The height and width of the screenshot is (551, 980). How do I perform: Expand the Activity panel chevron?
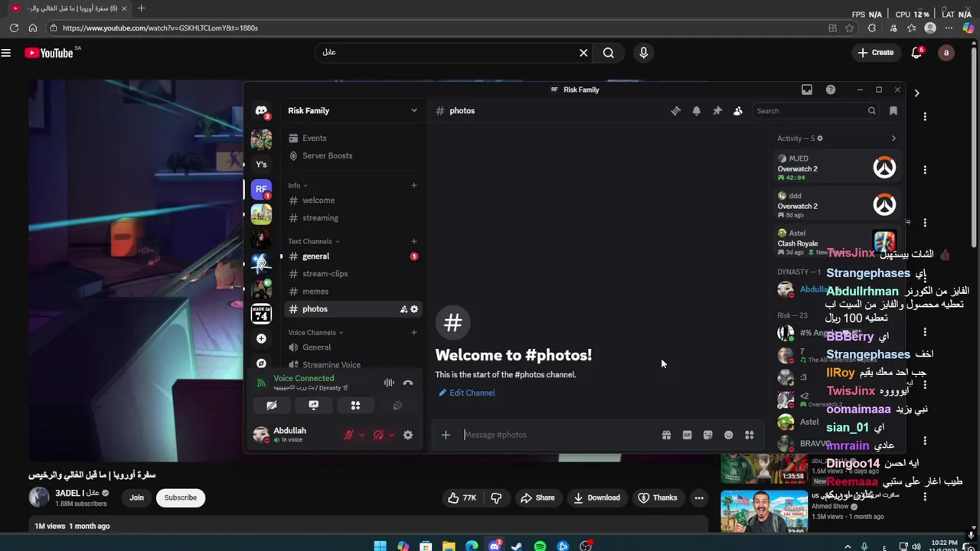point(893,139)
